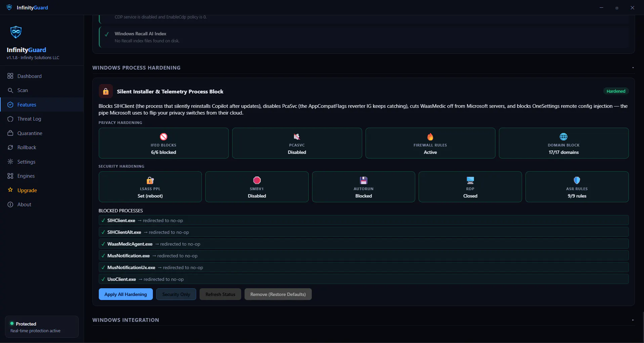
Task: Click the Scan magnifier icon
Action: tap(10, 90)
